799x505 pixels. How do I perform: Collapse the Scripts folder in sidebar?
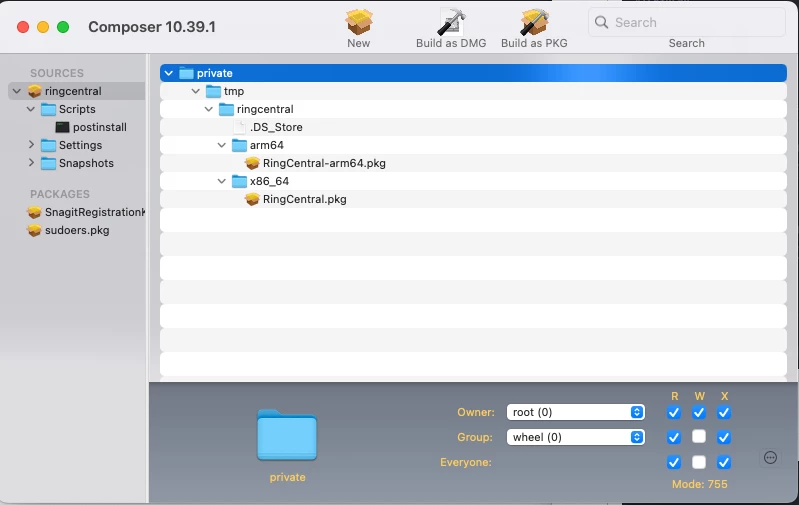click(x=31, y=109)
